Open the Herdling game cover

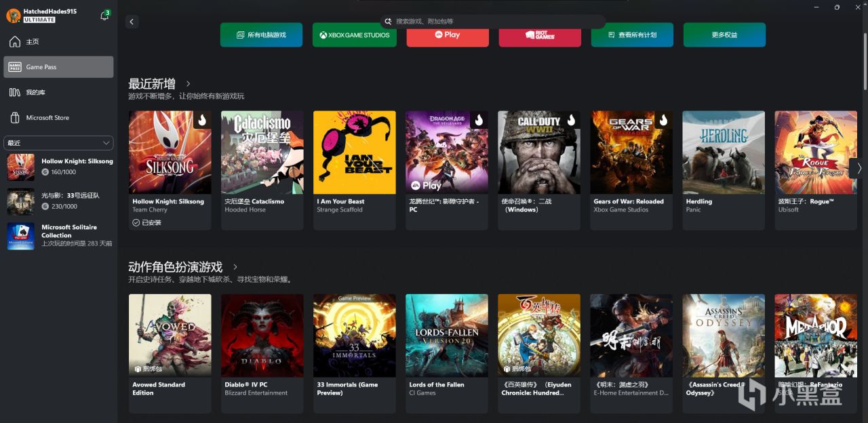tap(723, 153)
